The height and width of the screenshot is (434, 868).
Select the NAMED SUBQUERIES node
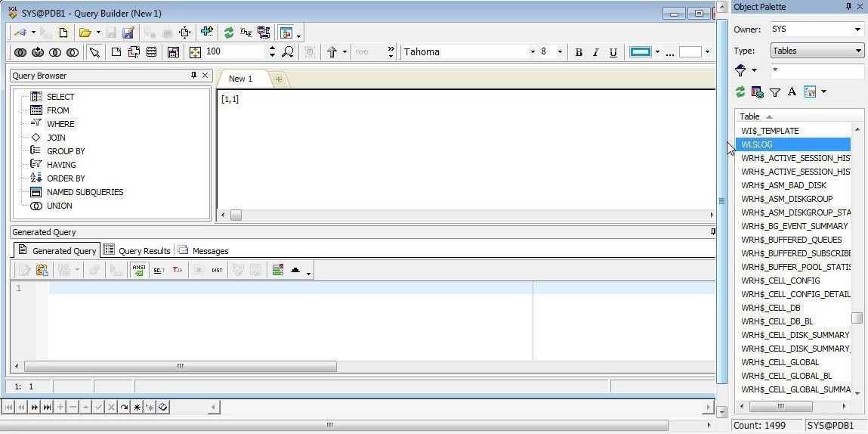(x=85, y=192)
